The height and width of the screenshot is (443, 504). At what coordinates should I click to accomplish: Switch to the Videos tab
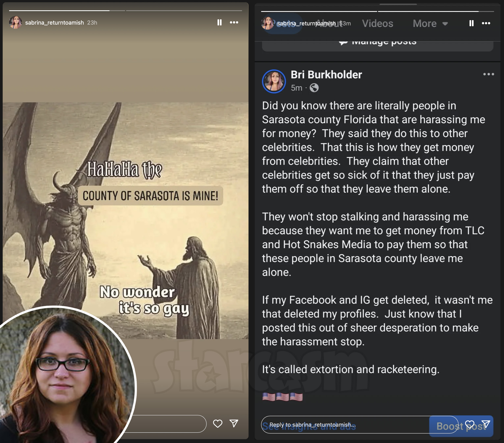(x=378, y=24)
